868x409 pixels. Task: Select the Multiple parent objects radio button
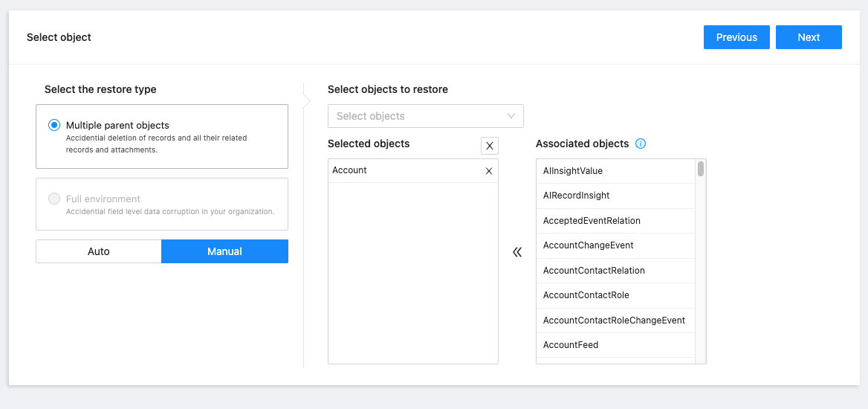(54, 126)
